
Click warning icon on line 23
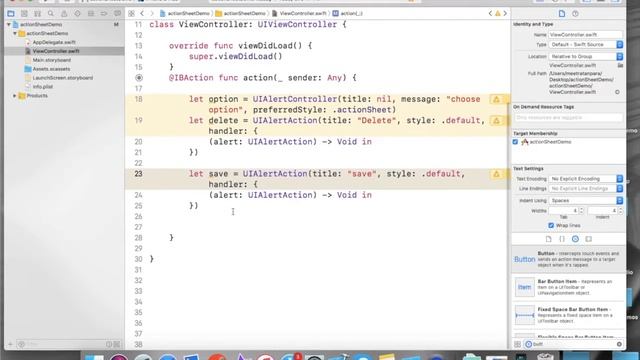(x=496, y=174)
